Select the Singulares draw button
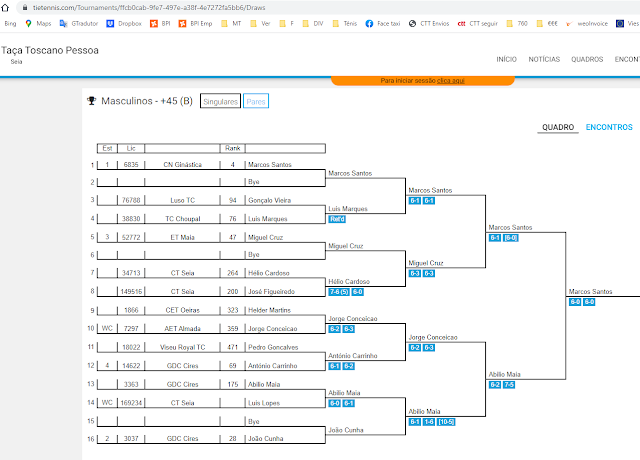 (220, 101)
